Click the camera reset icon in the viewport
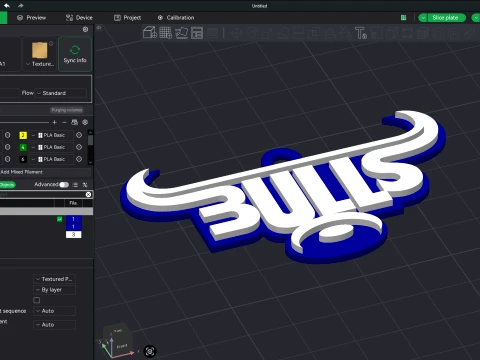This screenshot has height=360, width=480. [150, 351]
